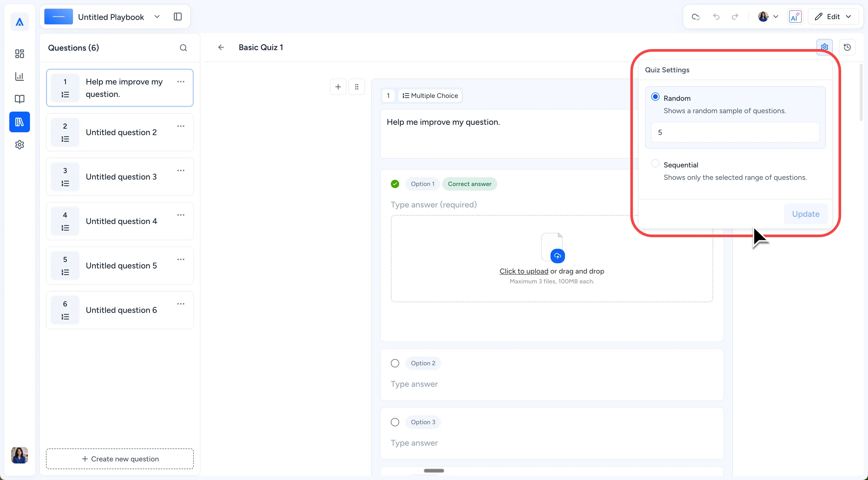Open the AI assistant icon
The image size is (868, 480).
coord(795,17)
